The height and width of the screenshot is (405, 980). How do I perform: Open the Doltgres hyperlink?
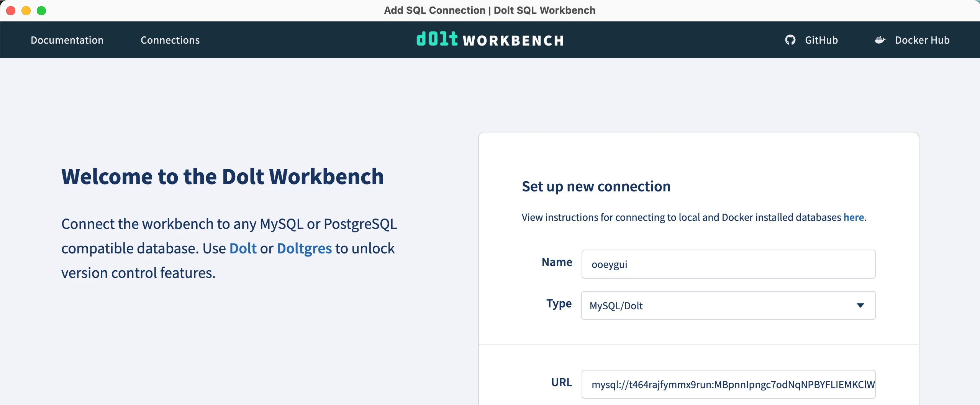[x=303, y=248]
